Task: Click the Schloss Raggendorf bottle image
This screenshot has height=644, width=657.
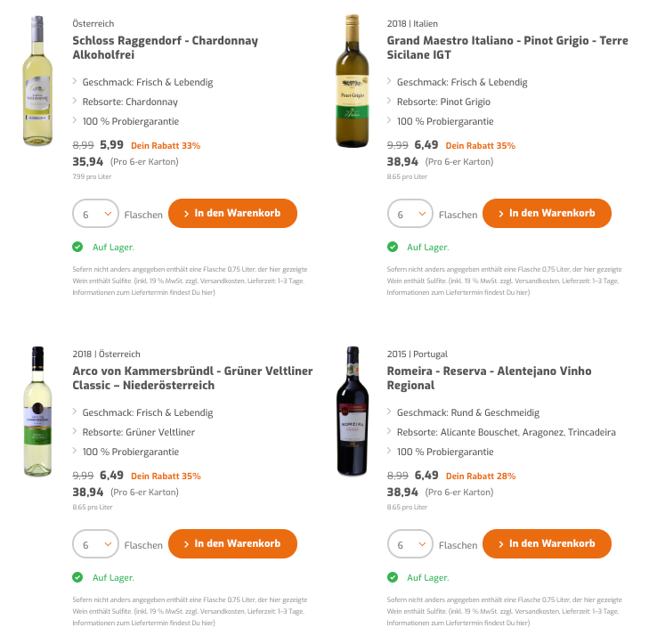Action: click(37, 80)
